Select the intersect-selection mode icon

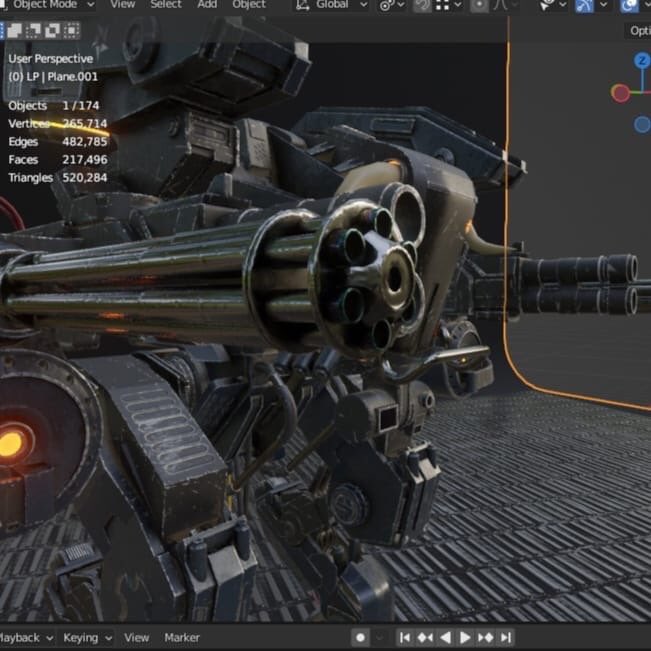pyautogui.click(x=71, y=30)
